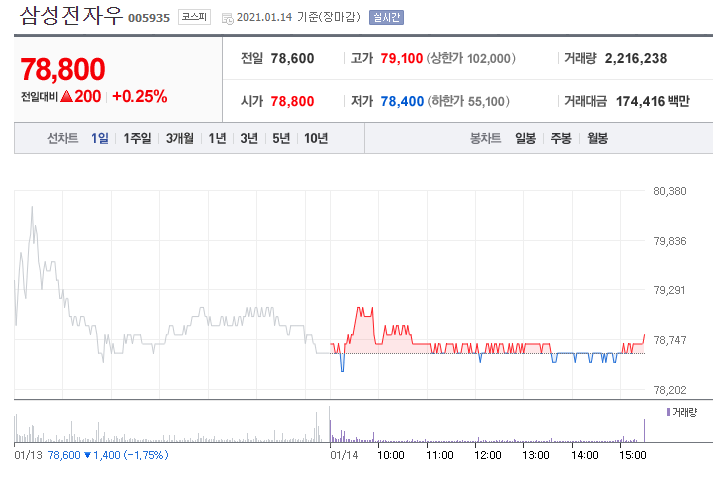Image resolution: width=713 pixels, height=479 pixels.
Task: Click the 거래량 legend below the chart
Action: click(681, 412)
